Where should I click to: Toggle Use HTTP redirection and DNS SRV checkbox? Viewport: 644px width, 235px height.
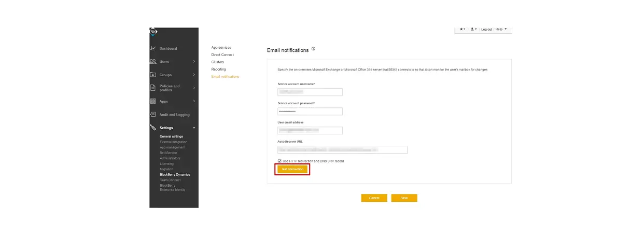[x=279, y=161]
